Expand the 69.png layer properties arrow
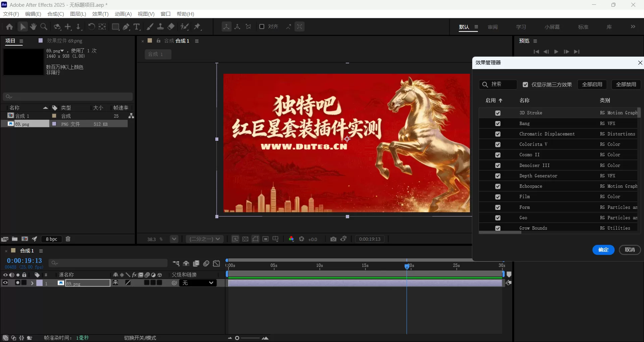 (x=33, y=283)
